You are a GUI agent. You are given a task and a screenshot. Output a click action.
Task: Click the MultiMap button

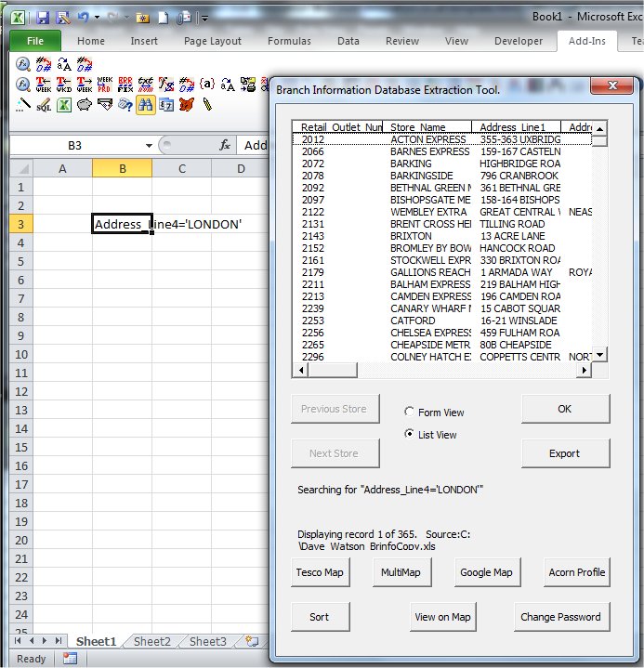pos(401,572)
